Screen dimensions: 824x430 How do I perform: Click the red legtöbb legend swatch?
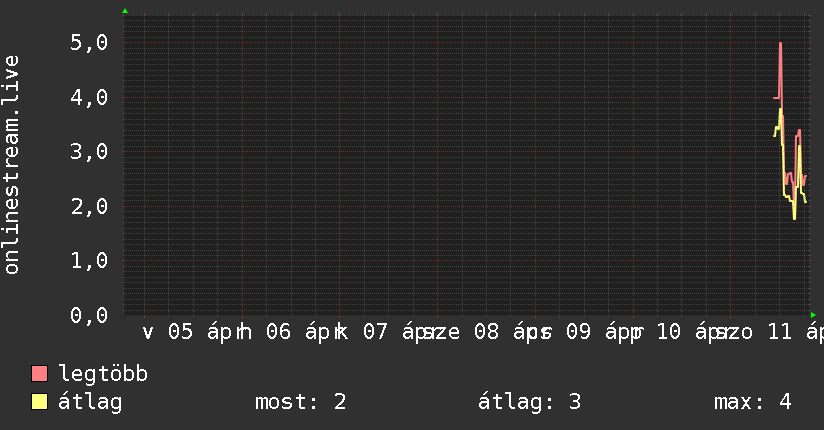pos(40,374)
